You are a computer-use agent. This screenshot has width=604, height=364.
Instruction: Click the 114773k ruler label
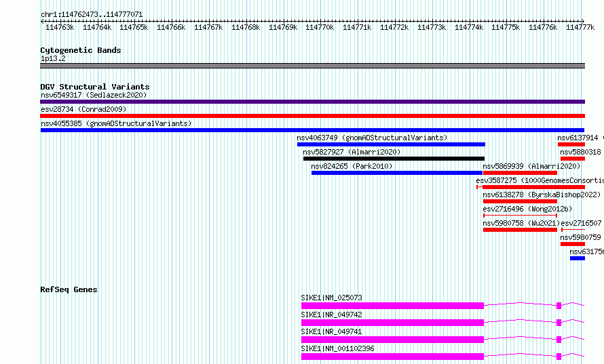click(432, 28)
